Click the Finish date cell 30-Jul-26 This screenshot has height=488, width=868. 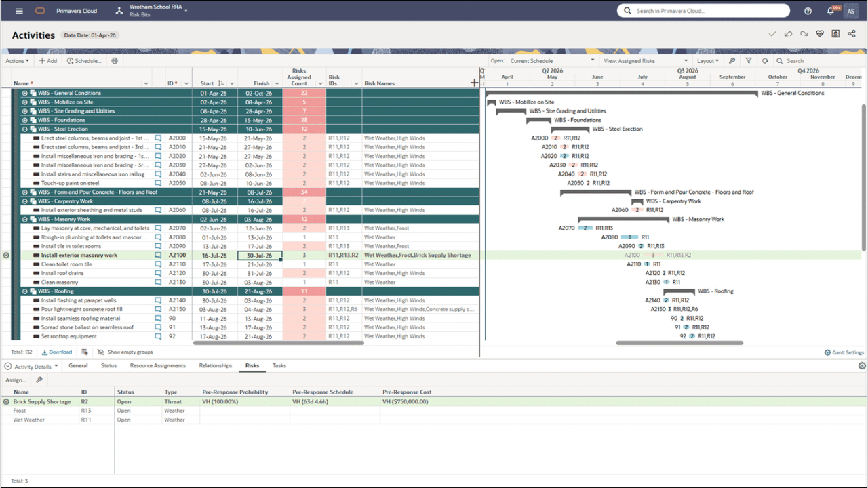click(x=260, y=256)
